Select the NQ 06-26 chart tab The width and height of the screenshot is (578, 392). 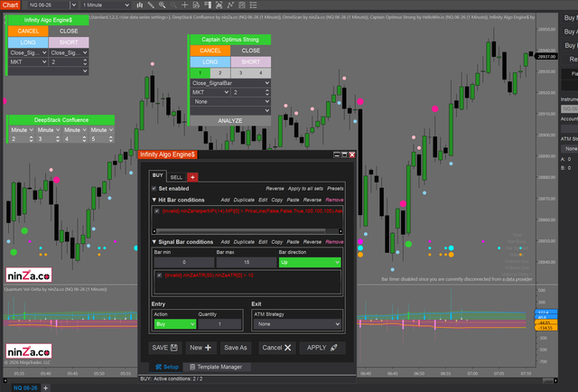pyautogui.click(x=25, y=388)
